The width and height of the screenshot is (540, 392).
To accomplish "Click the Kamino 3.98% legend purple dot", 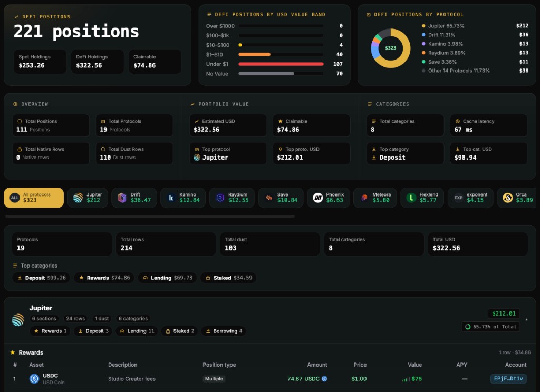I will pyautogui.click(x=423, y=44).
